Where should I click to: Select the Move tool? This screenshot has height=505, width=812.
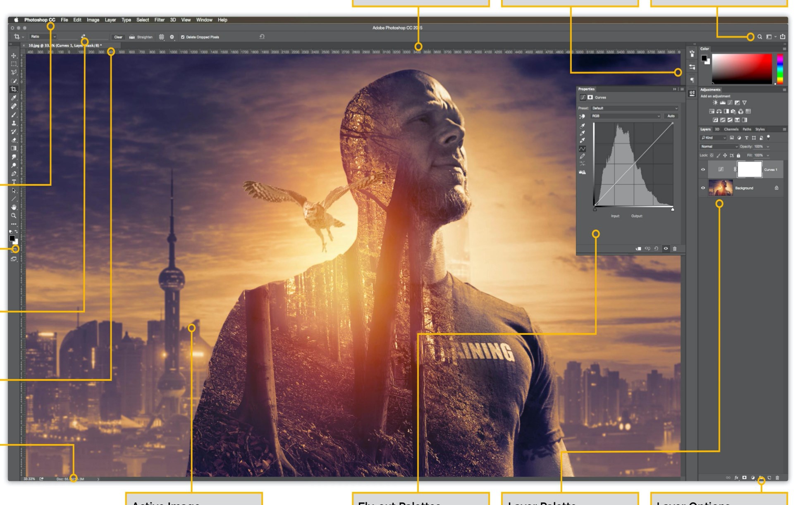click(x=14, y=55)
